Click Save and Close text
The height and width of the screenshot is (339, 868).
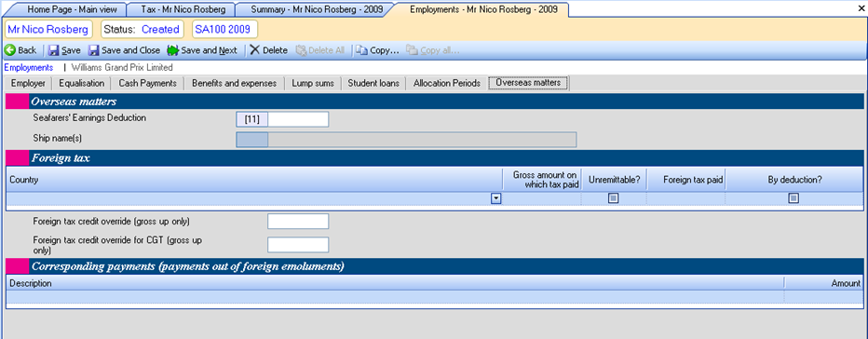pyautogui.click(x=131, y=50)
